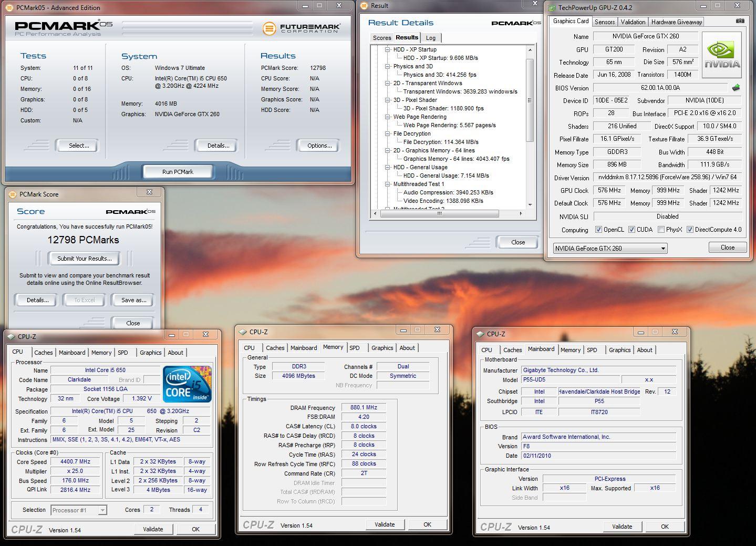The width and height of the screenshot is (756, 546).
Task: Collapse the HDD - XP Startup tree node
Action: [x=388, y=49]
